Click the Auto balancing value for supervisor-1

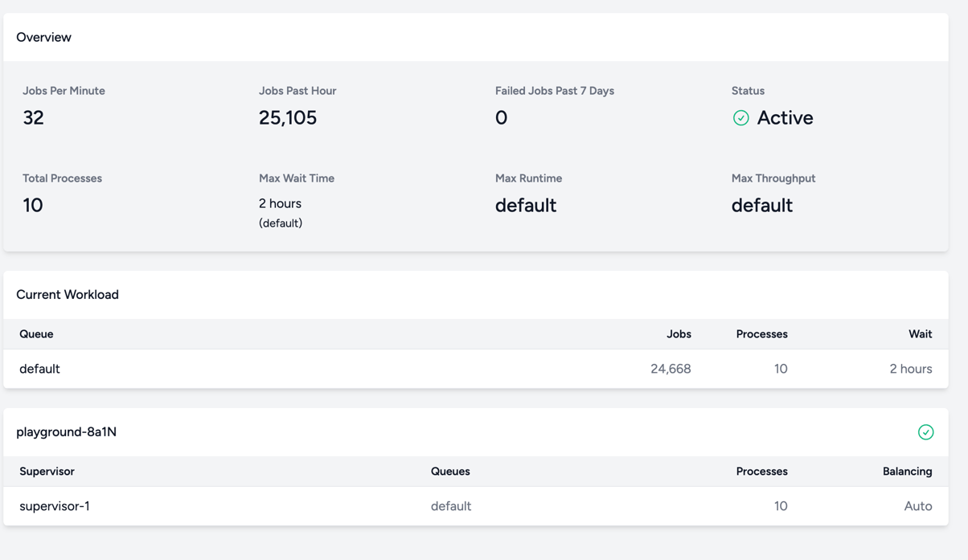click(917, 506)
